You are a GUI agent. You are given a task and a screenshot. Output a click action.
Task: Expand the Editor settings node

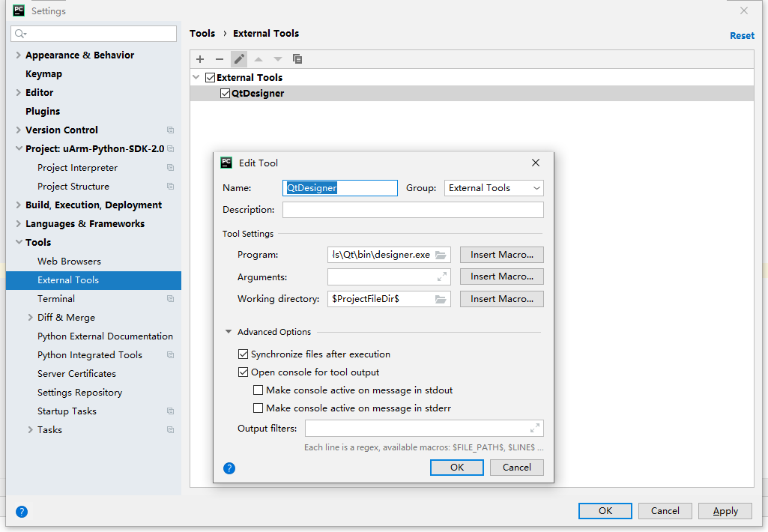click(18, 93)
